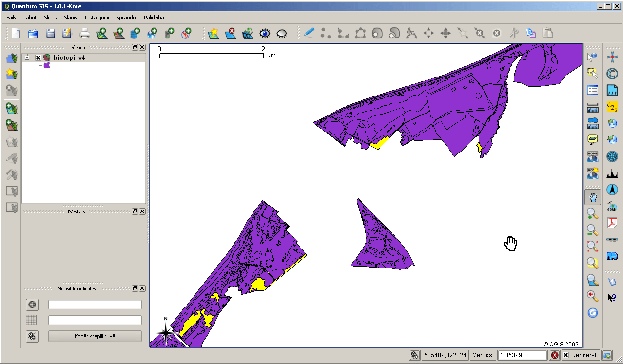Collapse the biotopi_v4 layer tree node
Screen dimensions: 623x364
tap(28, 57)
